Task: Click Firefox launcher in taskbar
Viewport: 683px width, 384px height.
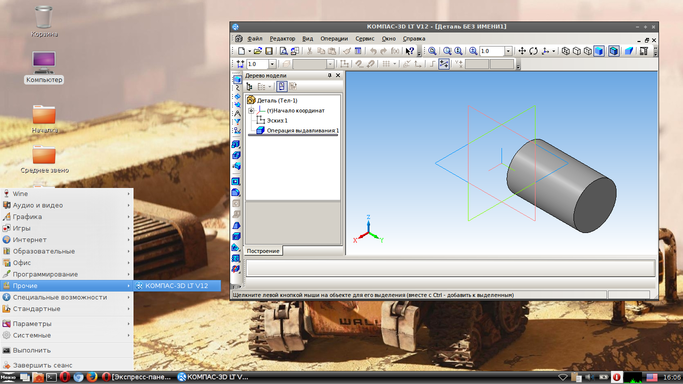Action: click(x=91, y=377)
